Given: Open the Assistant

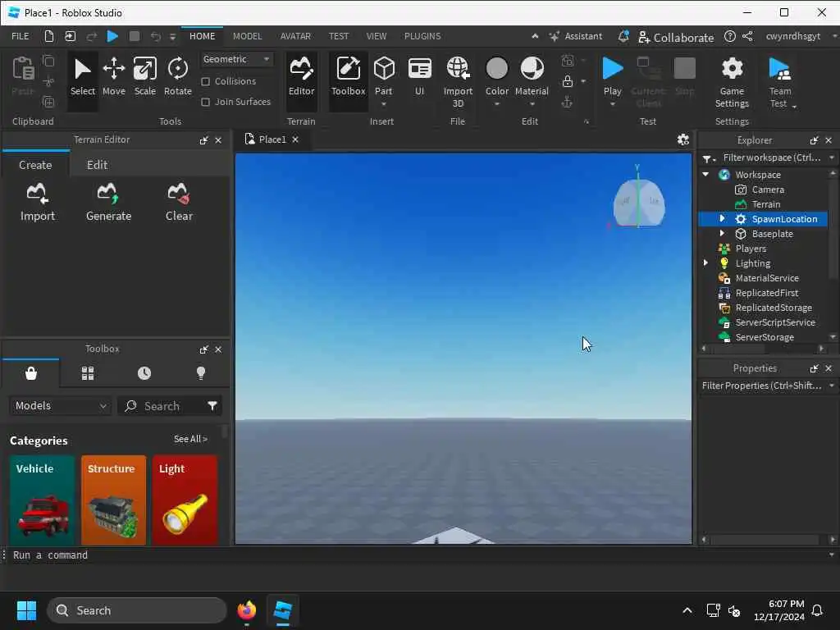Looking at the screenshot, I should point(576,36).
